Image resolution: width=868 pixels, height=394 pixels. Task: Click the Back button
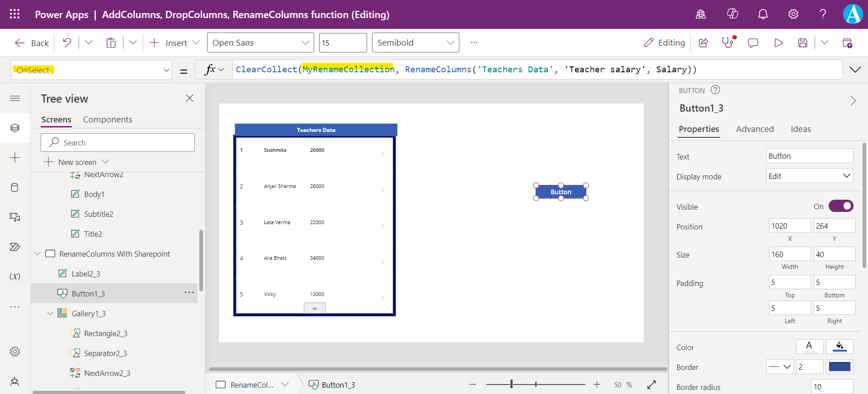coord(32,43)
